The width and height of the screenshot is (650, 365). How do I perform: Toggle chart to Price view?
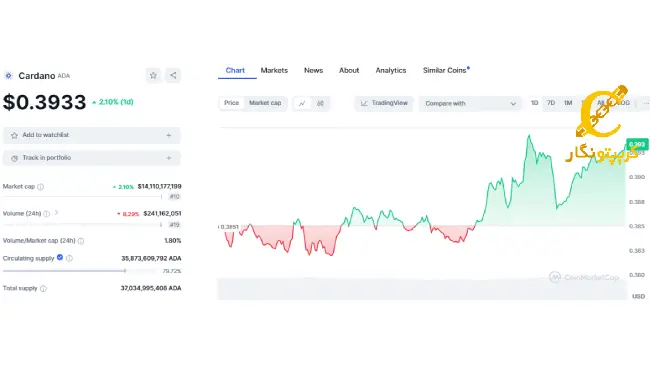click(231, 103)
